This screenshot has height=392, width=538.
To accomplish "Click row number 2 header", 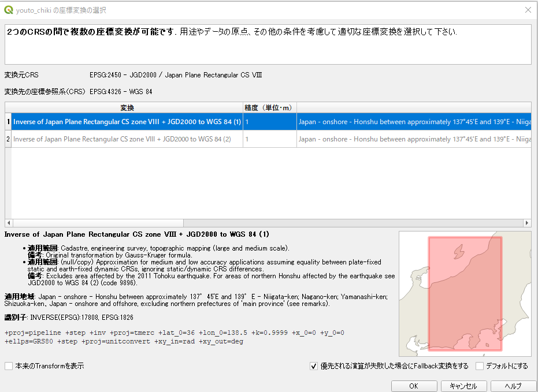I will (x=8, y=139).
